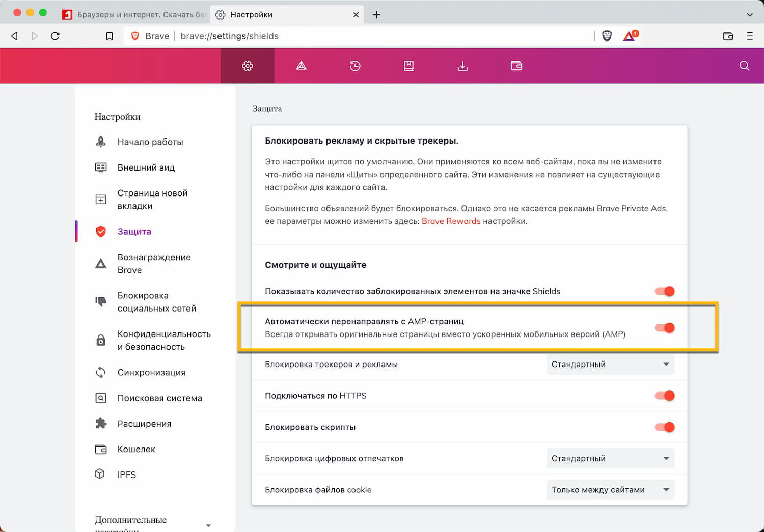Open Поисковая система settings section
Viewport: 764px width, 532px height.
159,398
